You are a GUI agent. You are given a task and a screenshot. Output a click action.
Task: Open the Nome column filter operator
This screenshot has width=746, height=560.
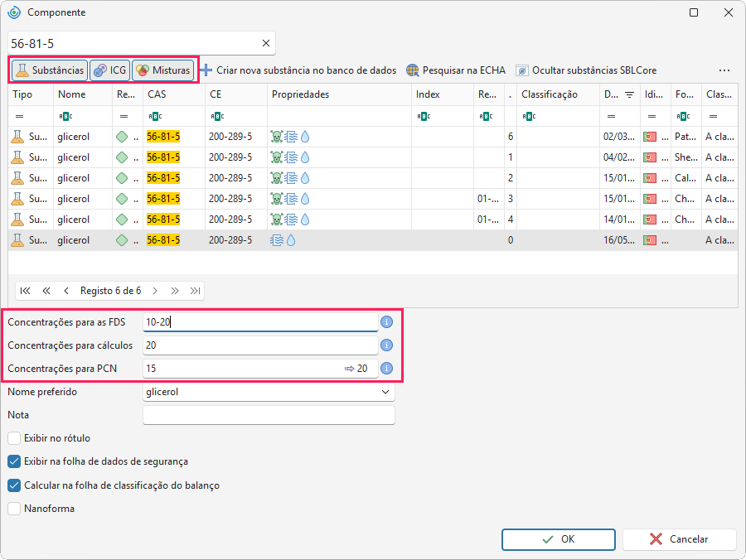pyautogui.click(x=65, y=116)
